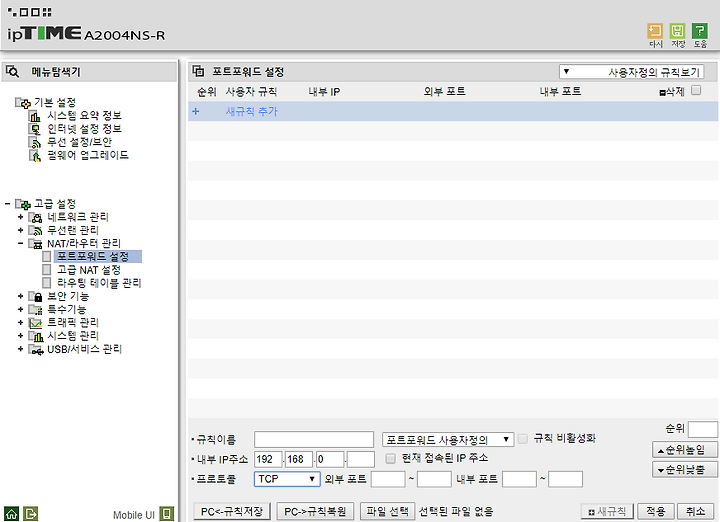This screenshot has width=720, height=522.
Task: Expand the 트래픽 관리 node
Action: 20,322
